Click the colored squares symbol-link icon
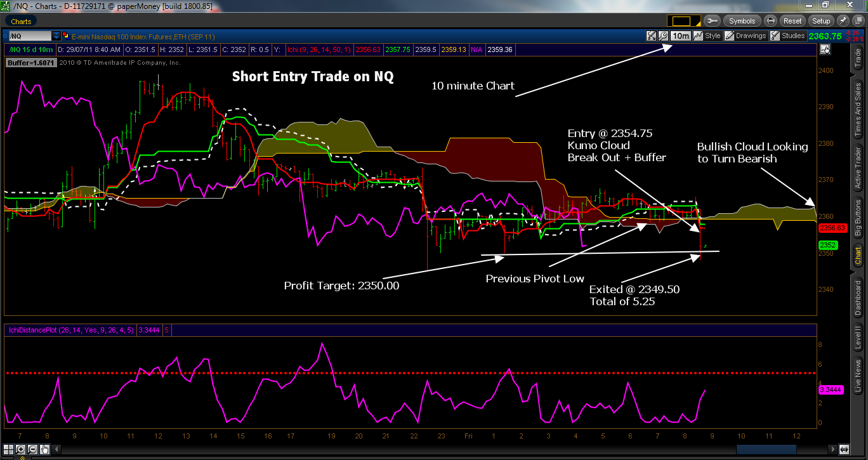Viewport: 868px width, 460px height. coord(66,36)
